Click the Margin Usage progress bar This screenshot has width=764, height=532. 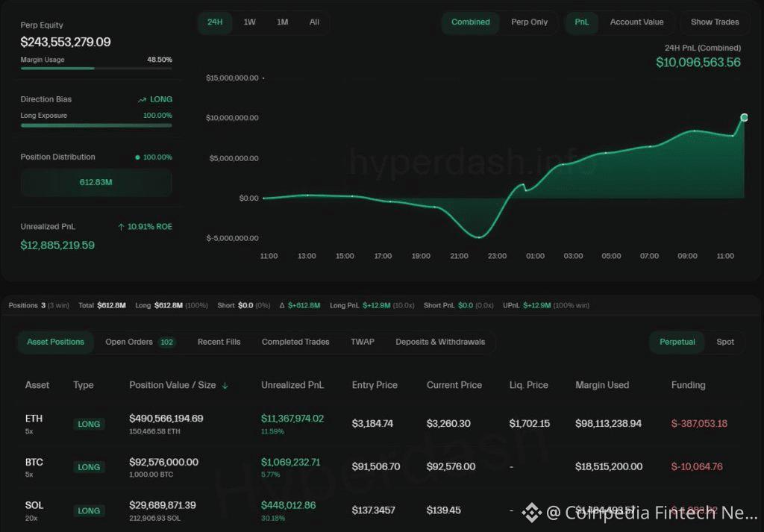coord(96,69)
